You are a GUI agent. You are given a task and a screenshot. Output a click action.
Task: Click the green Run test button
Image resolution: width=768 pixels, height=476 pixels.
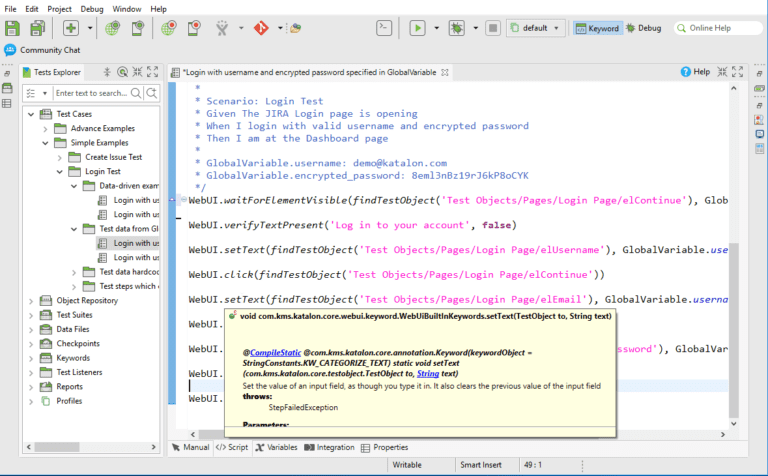[417, 28]
